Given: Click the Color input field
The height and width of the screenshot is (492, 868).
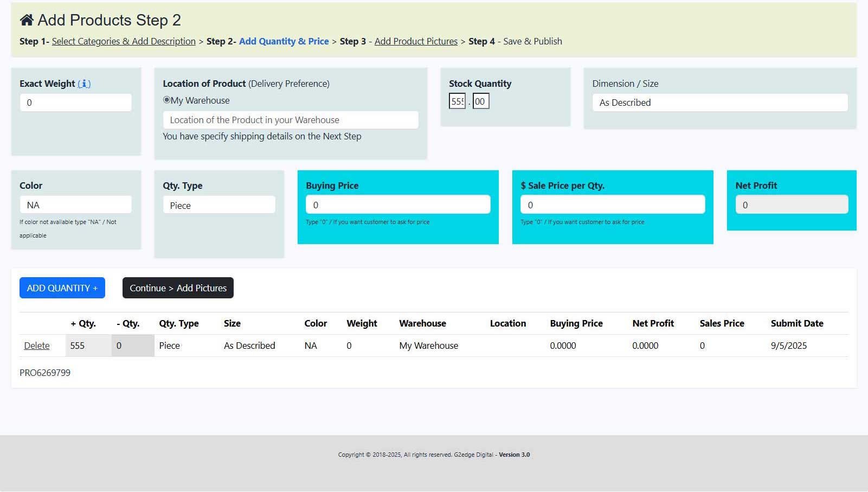Looking at the screenshot, I should tap(76, 205).
